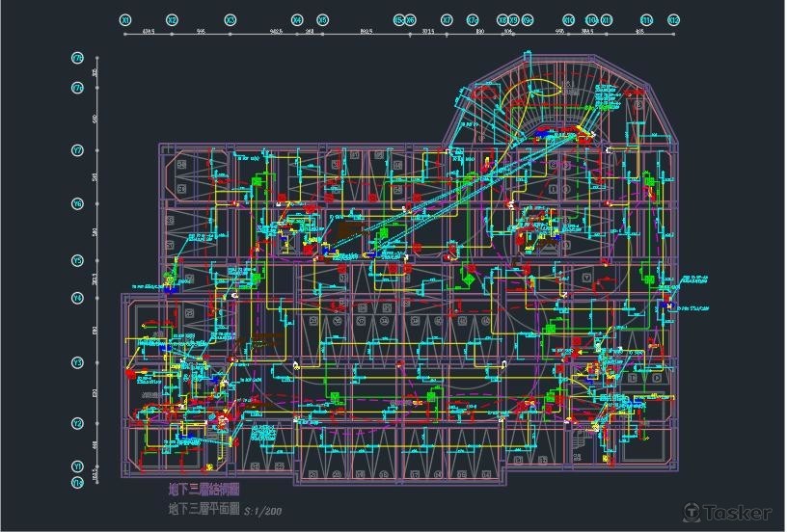787x532 pixels.
Task: Select the X8 grid axis bubble
Action: (x=502, y=19)
